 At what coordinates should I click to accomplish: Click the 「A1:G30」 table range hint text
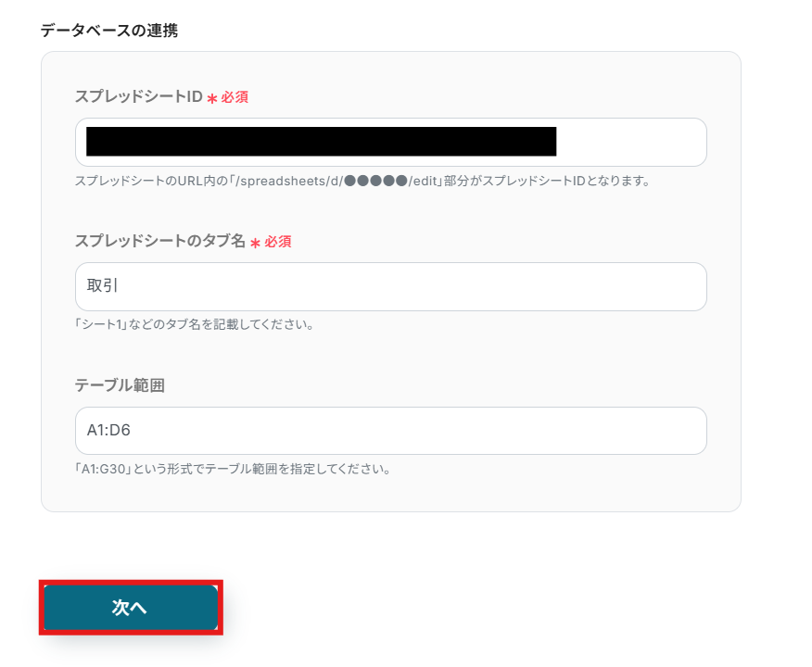[x=232, y=469]
